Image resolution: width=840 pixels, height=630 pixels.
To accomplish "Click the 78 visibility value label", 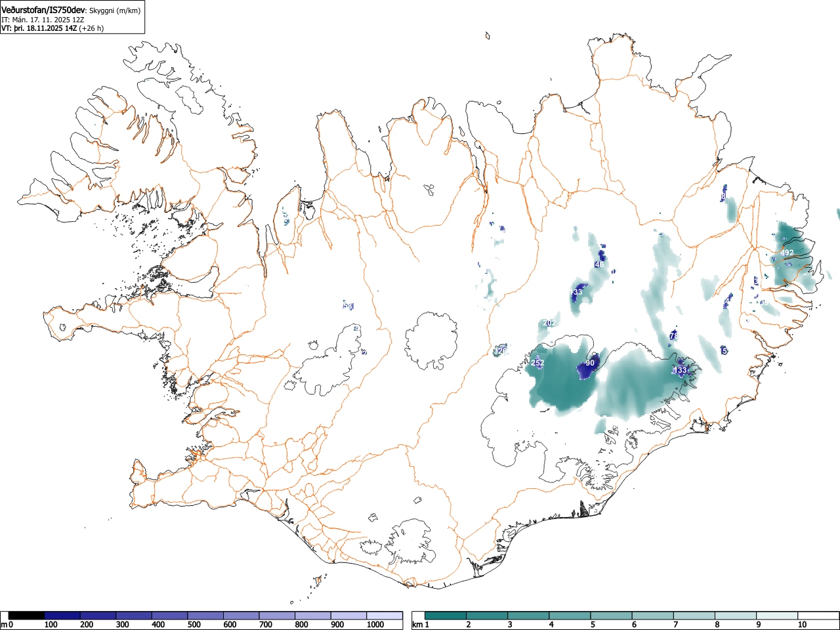I will pos(674,336).
